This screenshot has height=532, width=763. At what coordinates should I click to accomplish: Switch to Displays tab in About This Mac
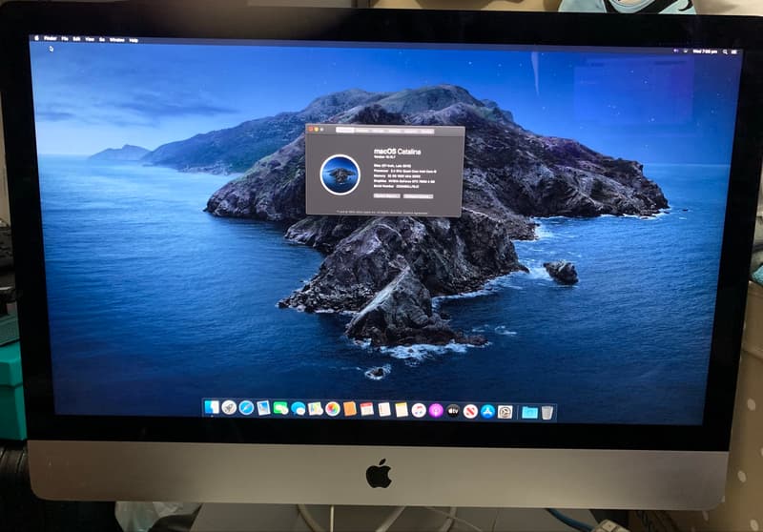[x=361, y=131]
